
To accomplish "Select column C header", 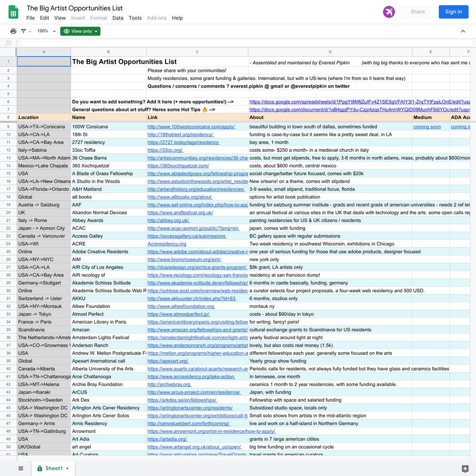I will pos(197,52).
